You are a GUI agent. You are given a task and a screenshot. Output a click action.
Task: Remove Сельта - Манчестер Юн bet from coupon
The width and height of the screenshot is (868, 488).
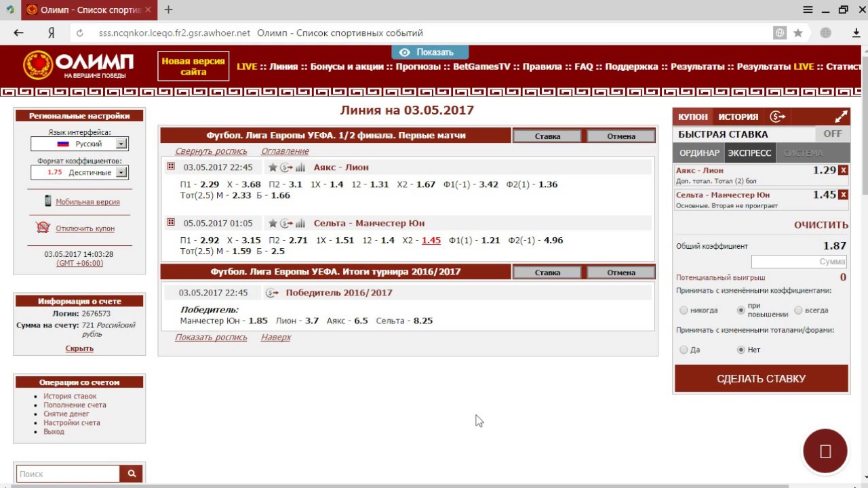(843, 195)
